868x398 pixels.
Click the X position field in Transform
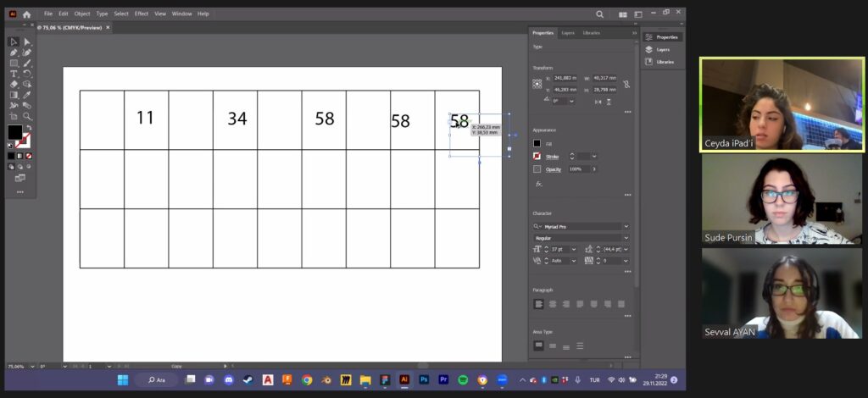point(564,79)
